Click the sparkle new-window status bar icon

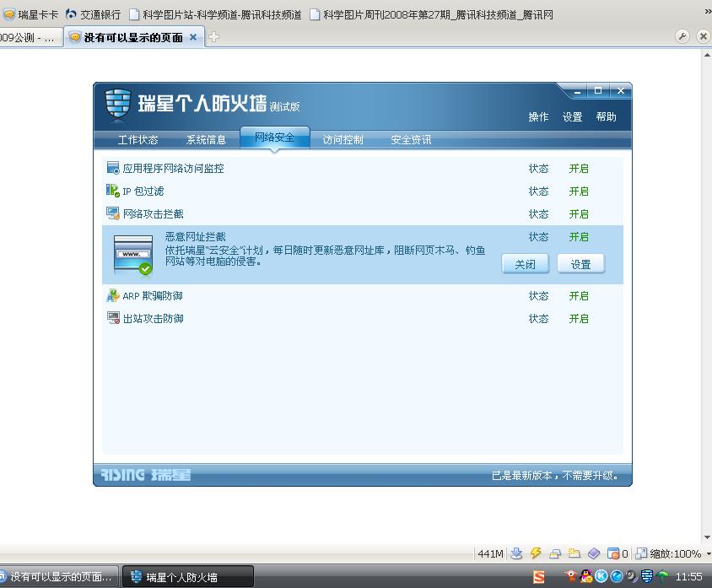coord(574,553)
